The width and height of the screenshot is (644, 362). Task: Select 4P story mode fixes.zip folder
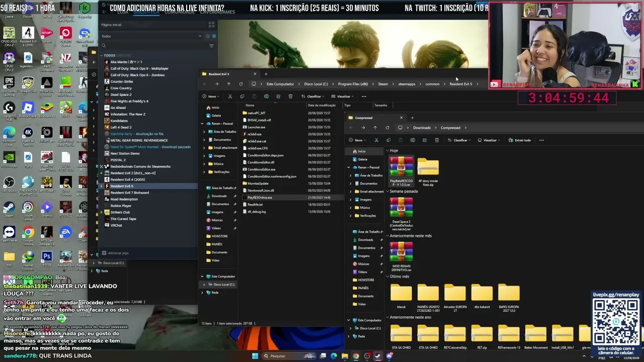click(x=428, y=171)
